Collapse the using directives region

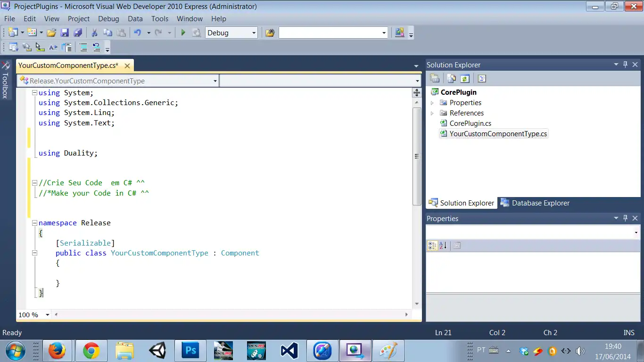click(34, 93)
